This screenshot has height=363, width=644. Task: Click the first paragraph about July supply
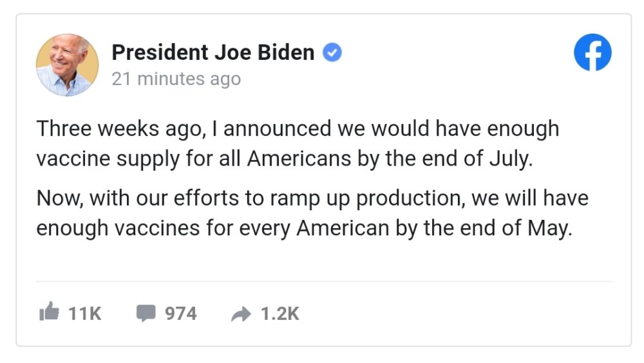298,144
